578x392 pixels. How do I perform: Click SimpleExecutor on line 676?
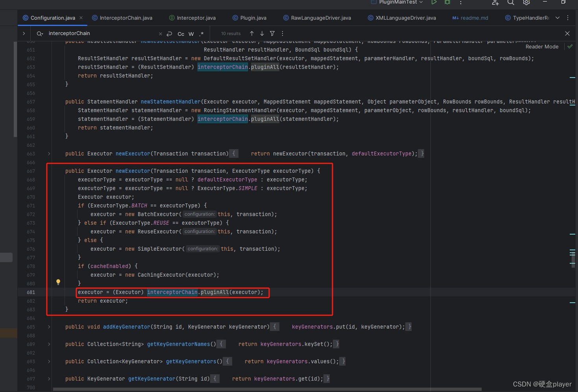click(x=160, y=249)
